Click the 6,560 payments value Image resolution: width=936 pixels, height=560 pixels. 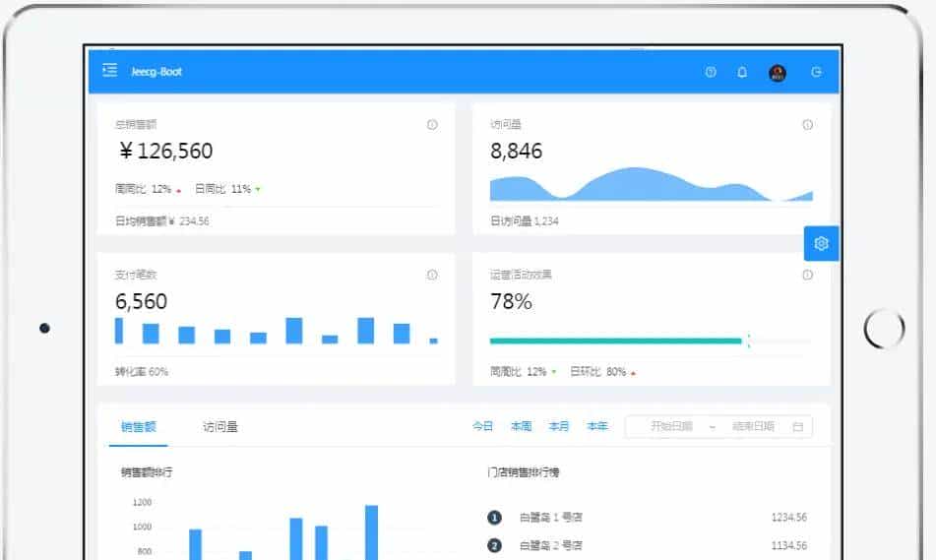[141, 301]
